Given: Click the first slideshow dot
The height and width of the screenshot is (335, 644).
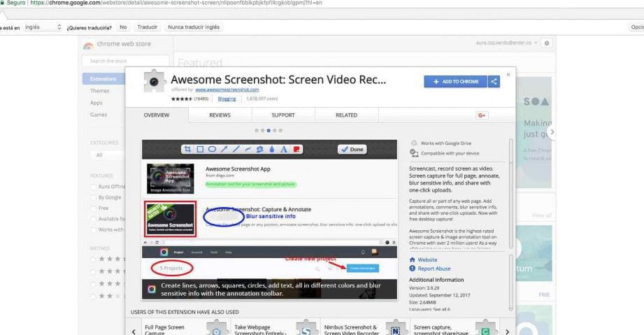Looking at the screenshot, I should [x=257, y=131].
